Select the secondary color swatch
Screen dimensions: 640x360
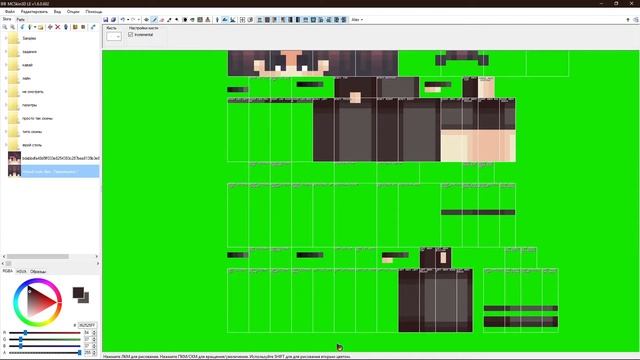[86, 300]
